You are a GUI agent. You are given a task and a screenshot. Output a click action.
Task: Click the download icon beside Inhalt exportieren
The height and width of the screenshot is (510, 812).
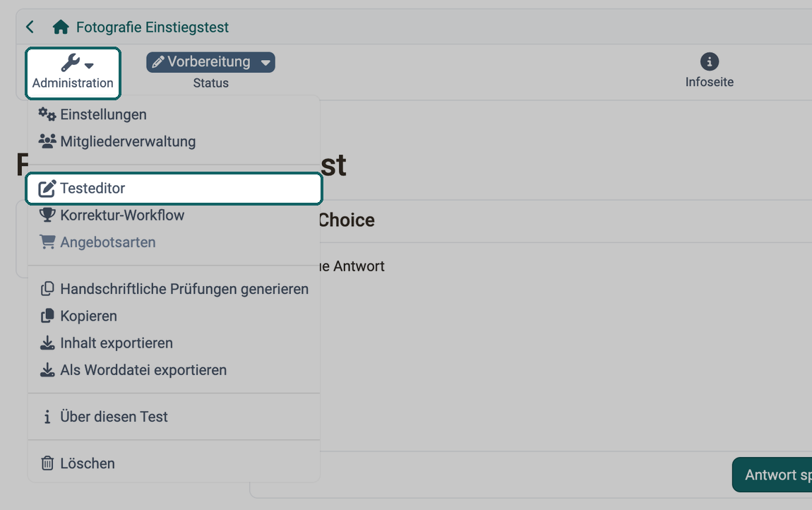(47, 343)
